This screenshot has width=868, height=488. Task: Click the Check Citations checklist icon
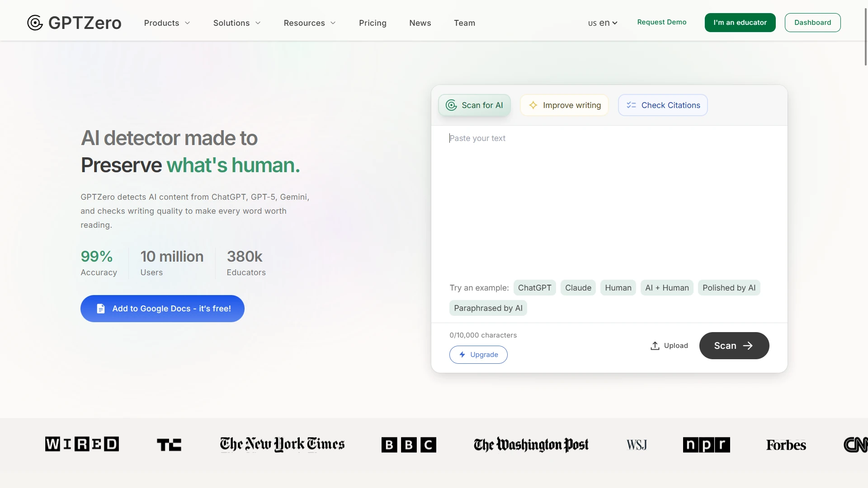coord(631,105)
